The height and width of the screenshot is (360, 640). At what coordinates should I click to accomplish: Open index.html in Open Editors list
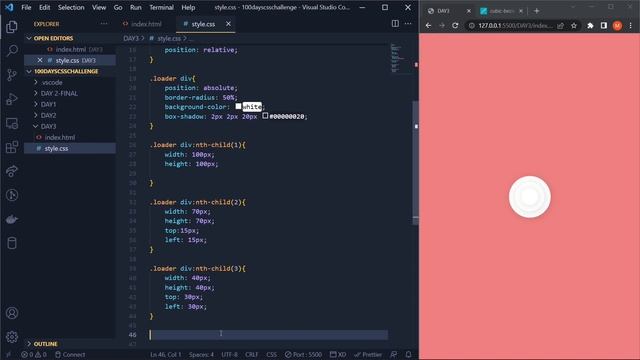point(71,49)
